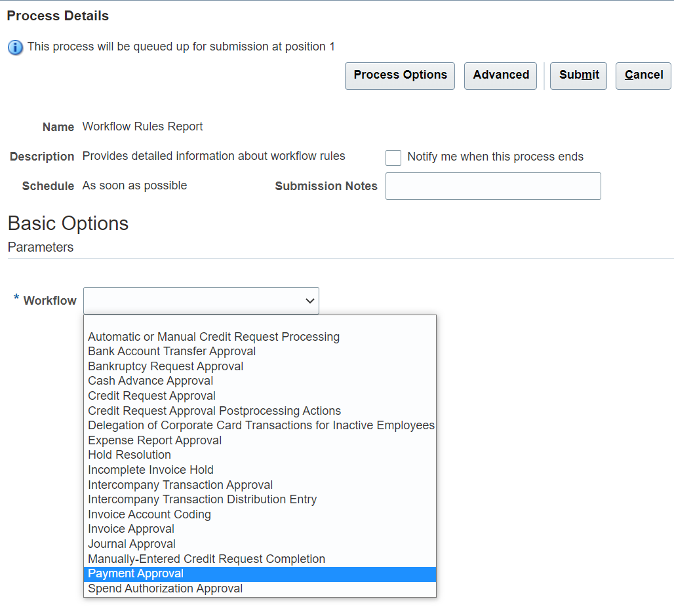
Task: Choose Expense Report Approval option
Action: tap(155, 440)
